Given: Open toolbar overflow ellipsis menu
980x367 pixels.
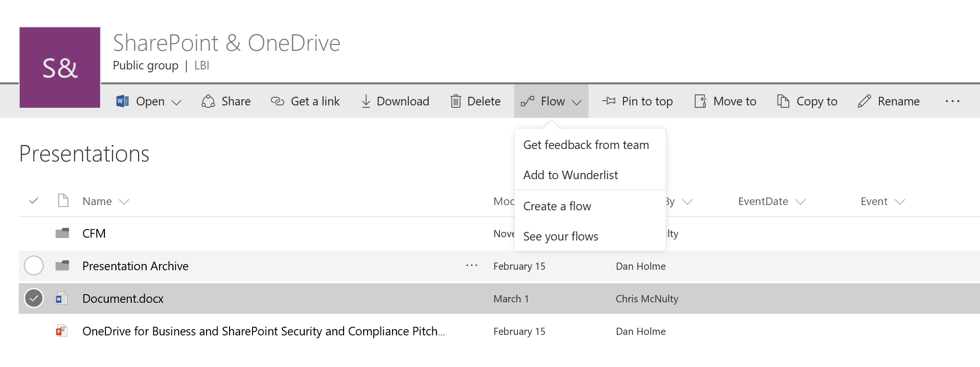Looking at the screenshot, I should 952,101.
